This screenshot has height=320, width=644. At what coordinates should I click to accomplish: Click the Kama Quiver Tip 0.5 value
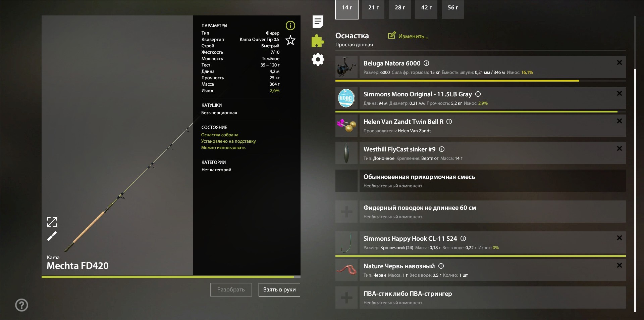click(259, 39)
